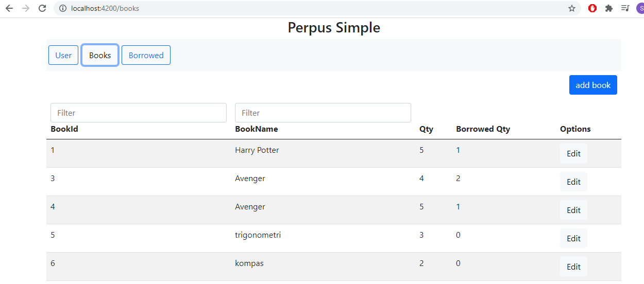Switch to the Borrowed tab
This screenshot has height=284, width=644.
coord(146,56)
